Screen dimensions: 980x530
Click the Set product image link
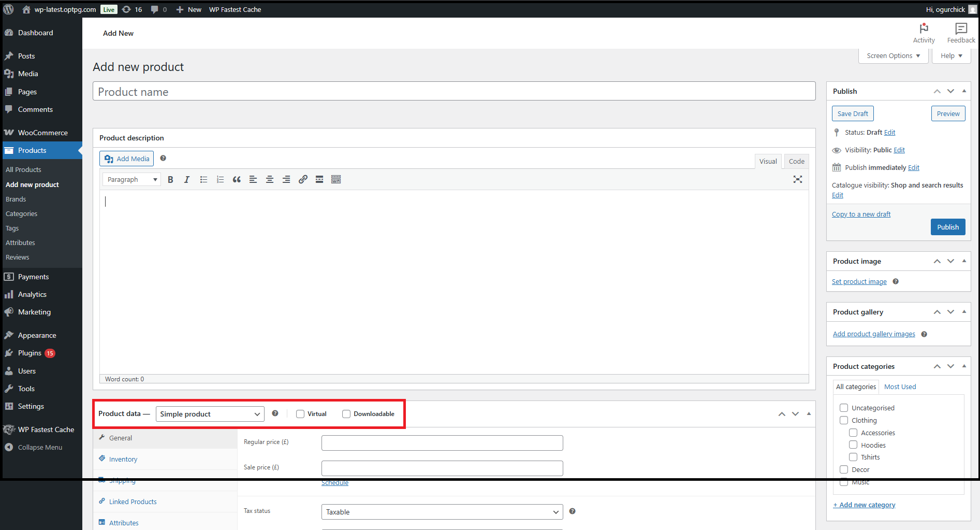(859, 282)
